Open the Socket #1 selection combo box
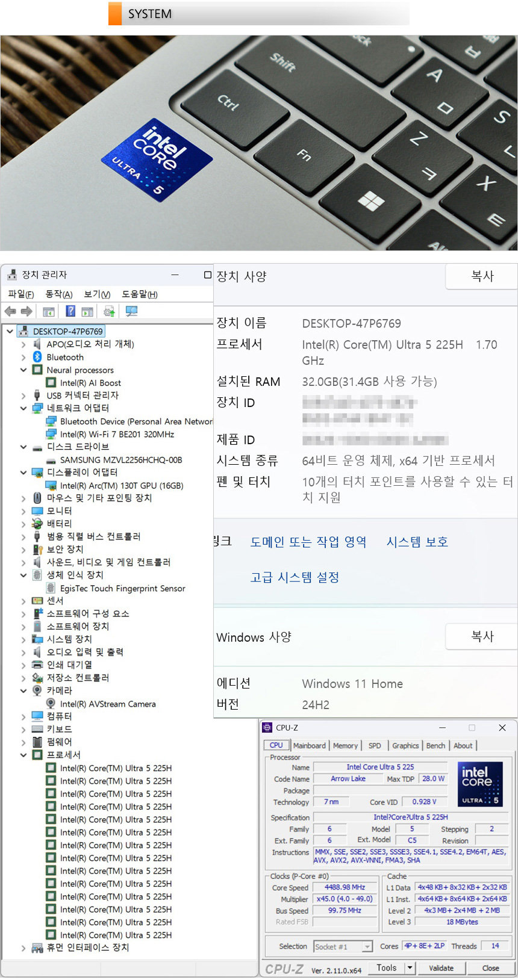518x980 pixels. click(367, 947)
